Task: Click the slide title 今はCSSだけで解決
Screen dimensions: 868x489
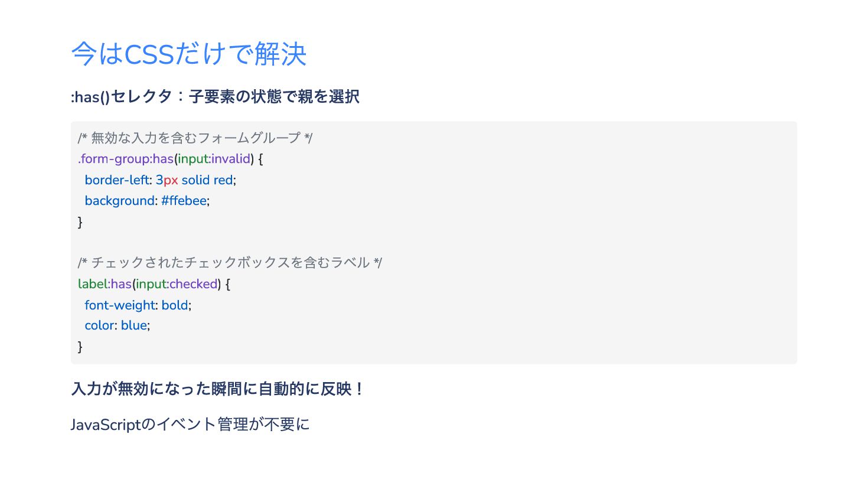Action: click(x=189, y=54)
